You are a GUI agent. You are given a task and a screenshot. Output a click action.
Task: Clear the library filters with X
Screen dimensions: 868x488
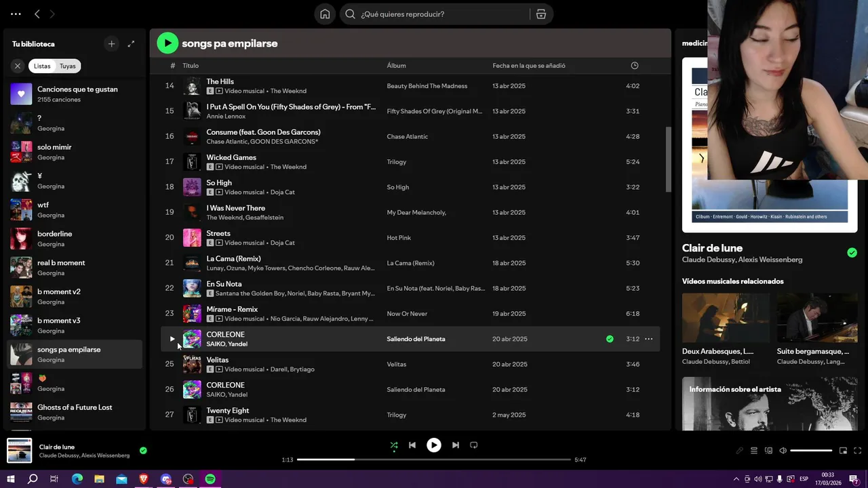(x=18, y=66)
